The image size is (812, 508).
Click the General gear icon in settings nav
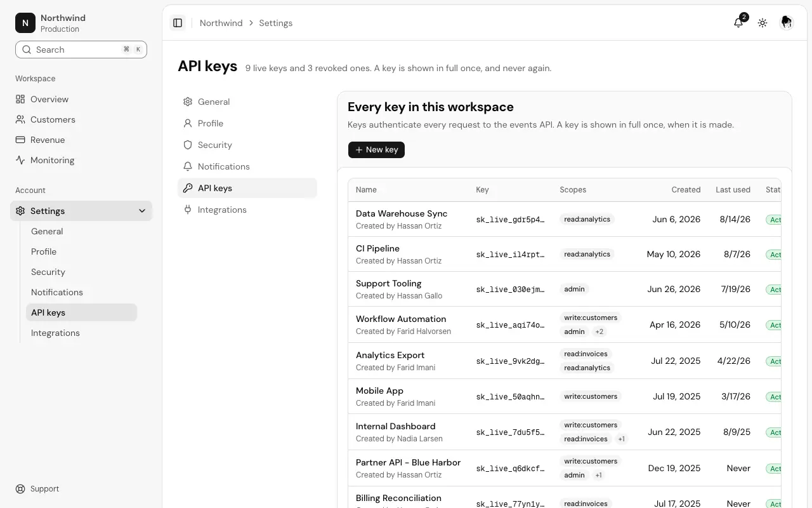pyautogui.click(x=188, y=102)
